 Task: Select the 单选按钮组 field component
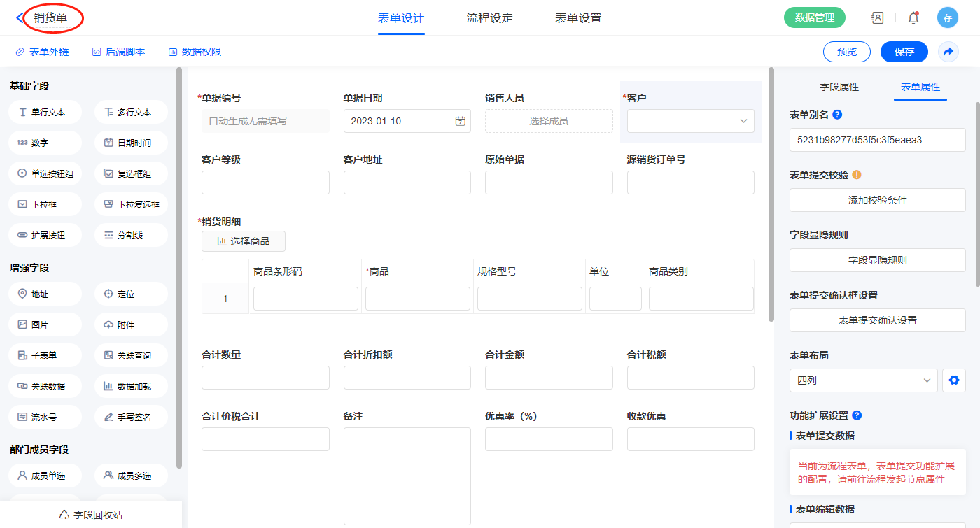point(45,173)
